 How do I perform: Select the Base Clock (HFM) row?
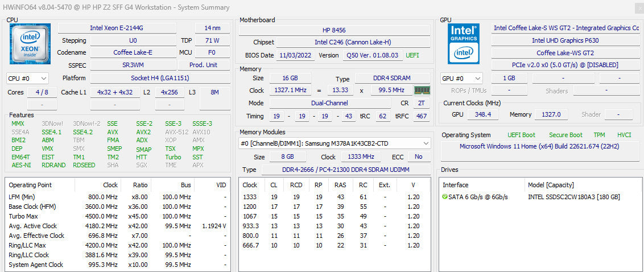pyautogui.click(x=117, y=207)
